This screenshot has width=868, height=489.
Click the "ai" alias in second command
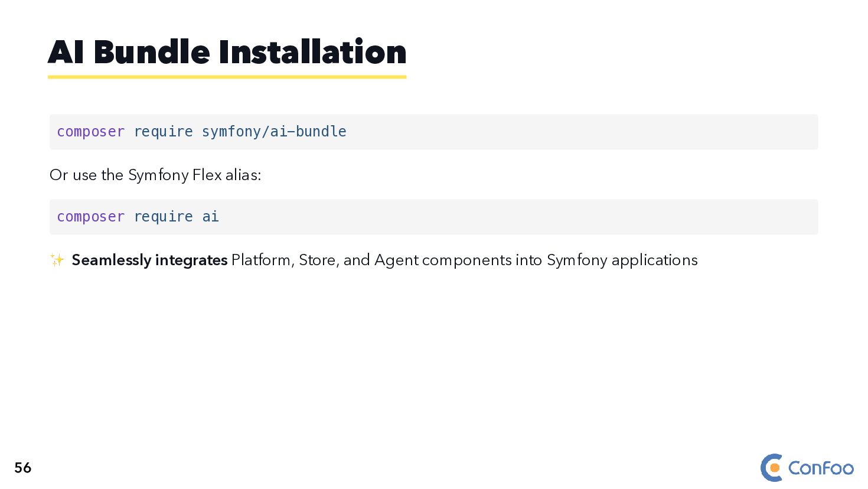[210, 217]
